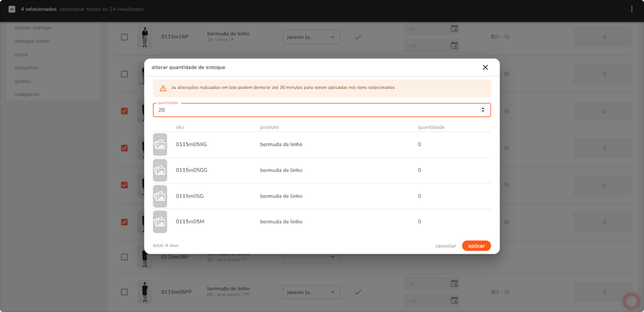Viewport: 644px width, 312px height.
Task: Open calendar for 'de' date on 0115m16P row
Action: click(454, 29)
